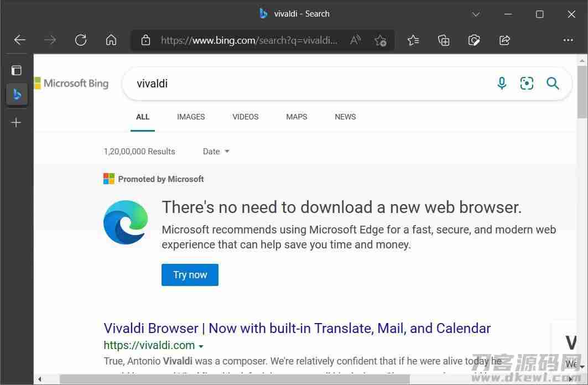
Task: Expand the title bar chevron dropdown
Action: (476, 14)
